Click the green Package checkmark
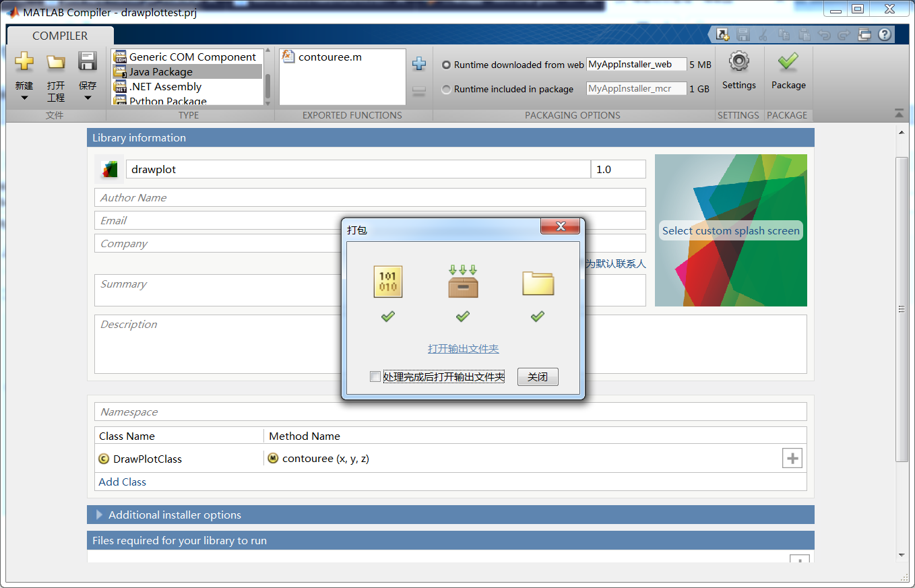 pos(788,62)
